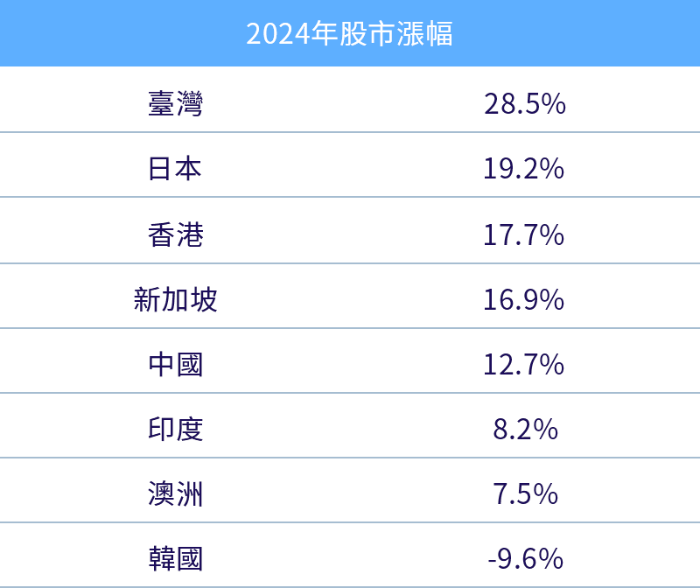Select the 印度 row label

point(176,430)
